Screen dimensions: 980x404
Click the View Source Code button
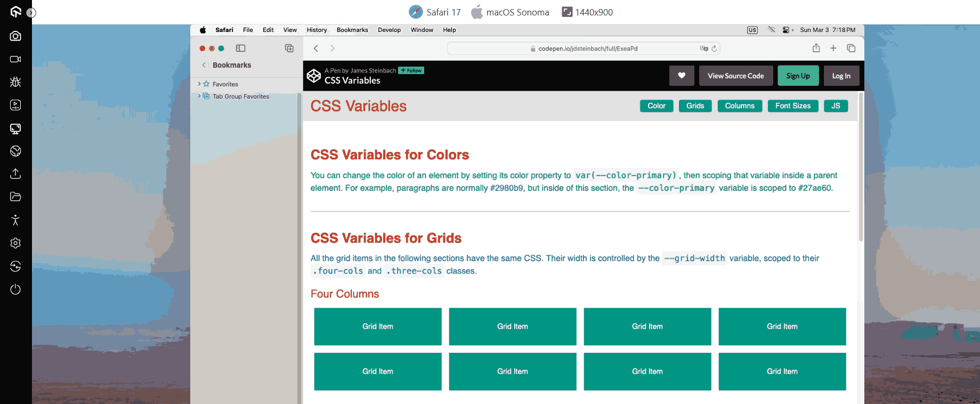(736, 76)
